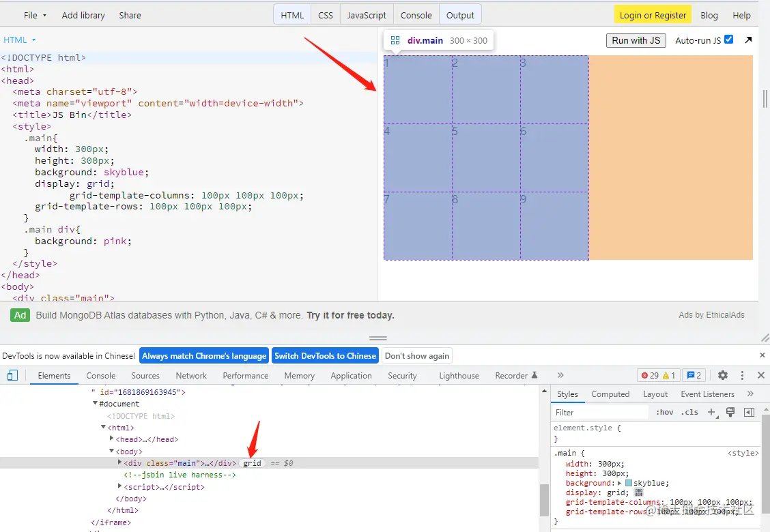770x532 pixels.
Task: Click the Styles Filter input field
Action: [x=601, y=412]
